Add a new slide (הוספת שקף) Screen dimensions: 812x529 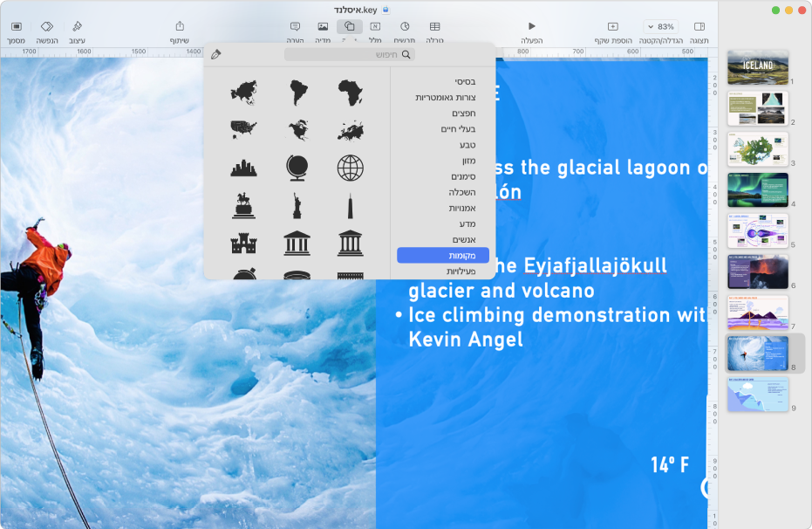click(x=612, y=26)
